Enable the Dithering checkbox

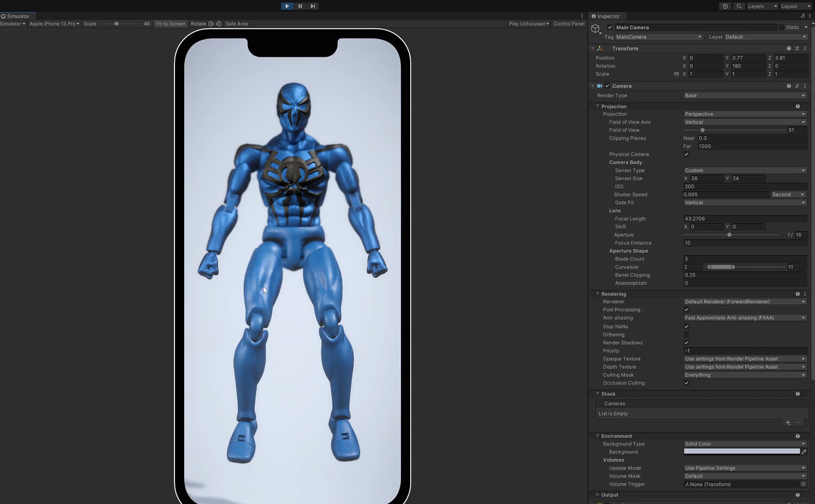[686, 335]
